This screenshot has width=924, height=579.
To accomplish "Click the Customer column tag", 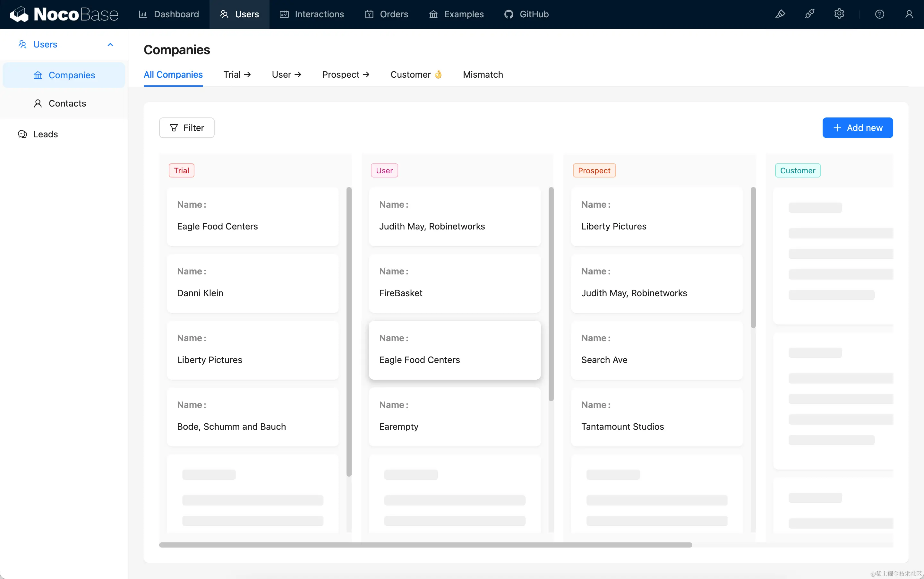I will pyautogui.click(x=798, y=170).
